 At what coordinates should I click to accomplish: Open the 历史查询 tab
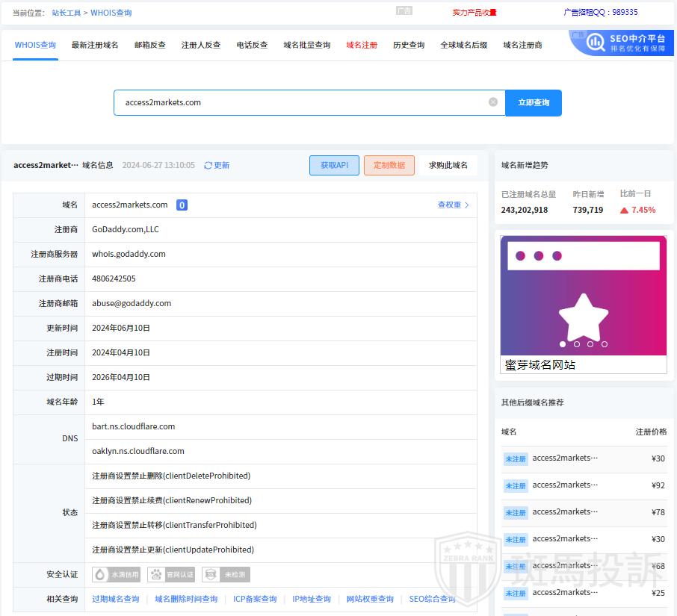click(409, 45)
